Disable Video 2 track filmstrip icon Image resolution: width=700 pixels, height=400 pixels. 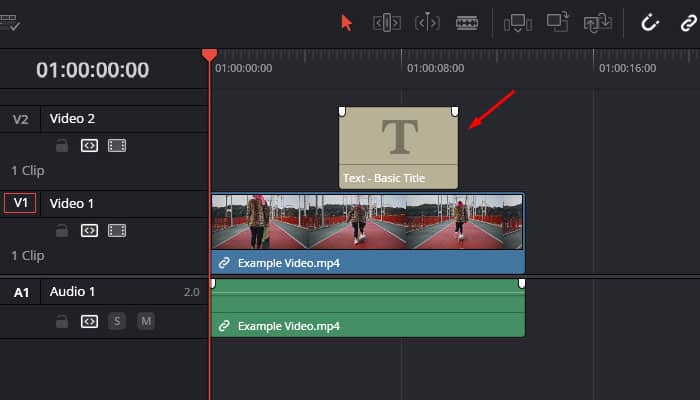(117, 146)
